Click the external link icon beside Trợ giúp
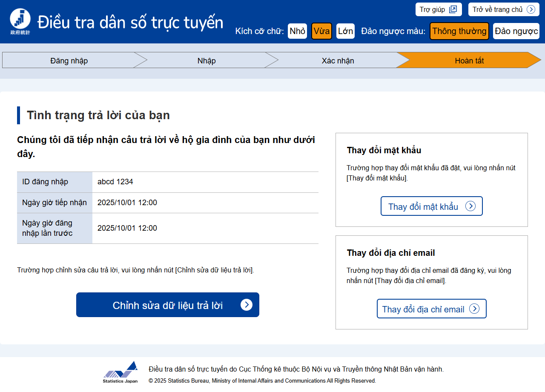This screenshot has height=392, width=545. pos(453,9)
